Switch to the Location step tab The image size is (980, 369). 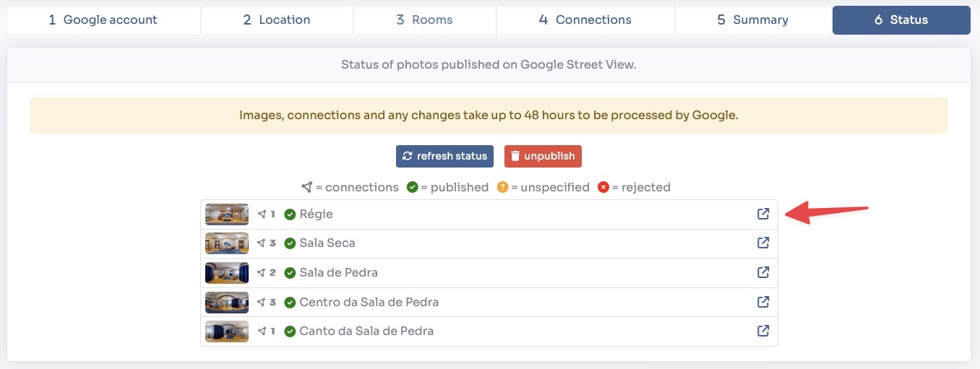coord(277,20)
